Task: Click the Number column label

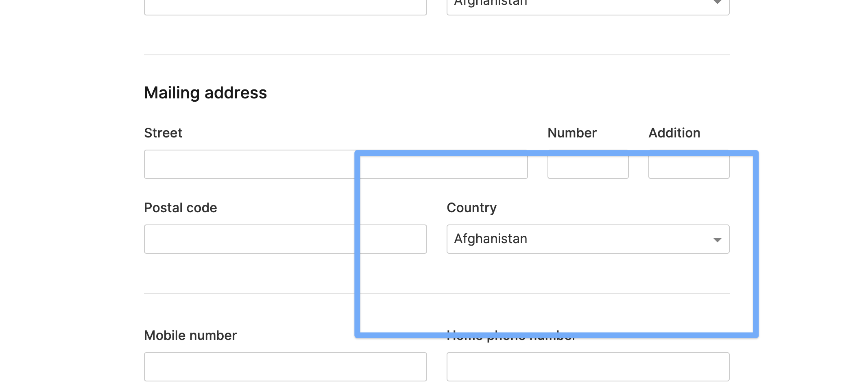Action: pyautogui.click(x=571, y=133)
